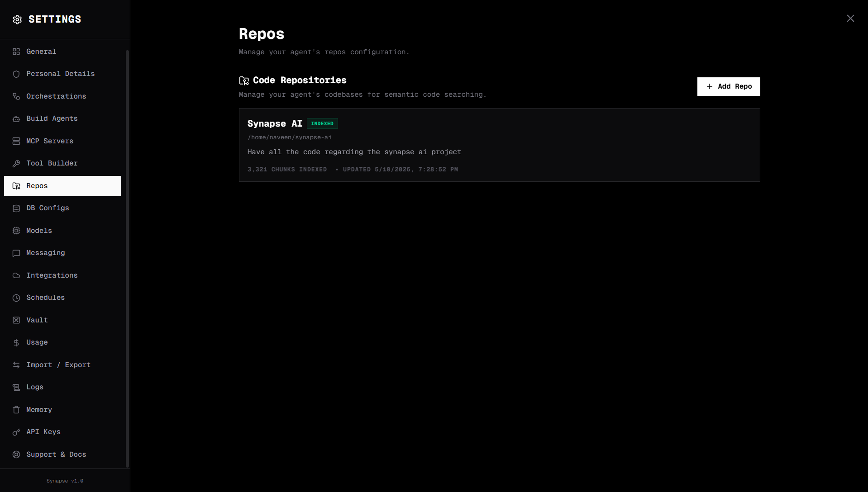This screenshot has width=868, height=492.
Task: View the Usage section
Action: (62, 342)
